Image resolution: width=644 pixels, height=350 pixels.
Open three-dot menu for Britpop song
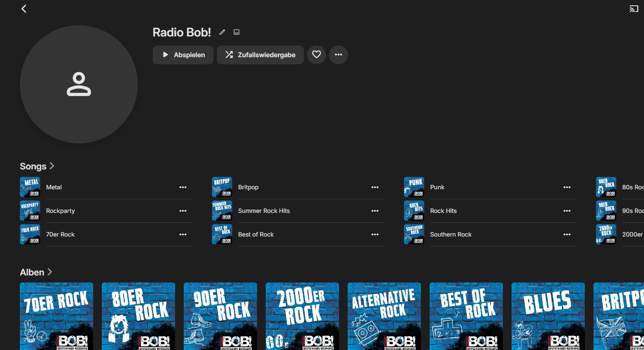click(x=375, y=187)
